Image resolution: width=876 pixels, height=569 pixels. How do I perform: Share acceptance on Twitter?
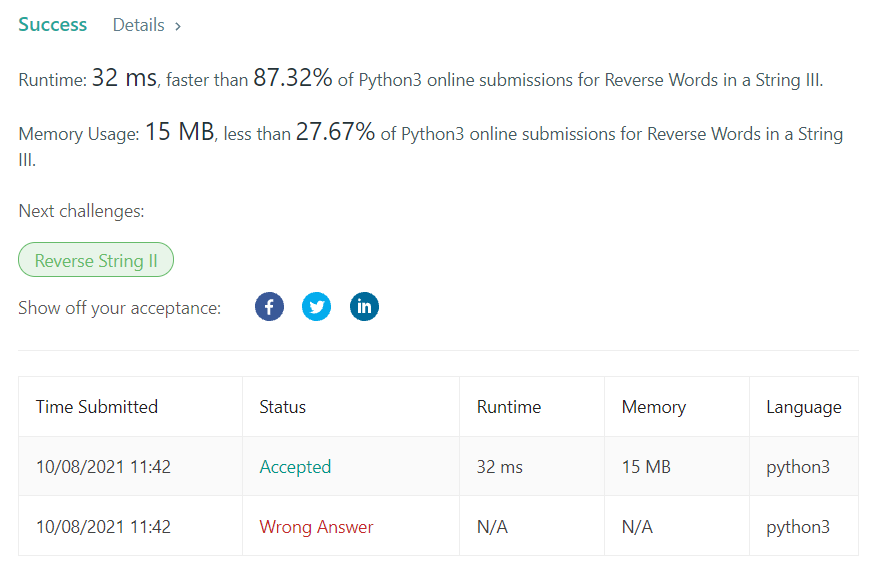(x=316, y=306)
